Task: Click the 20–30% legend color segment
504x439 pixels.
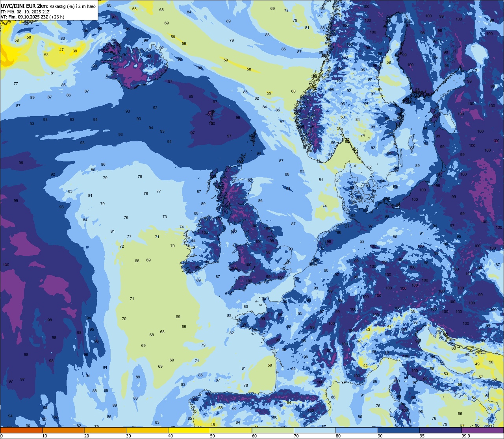Action: 105,430
